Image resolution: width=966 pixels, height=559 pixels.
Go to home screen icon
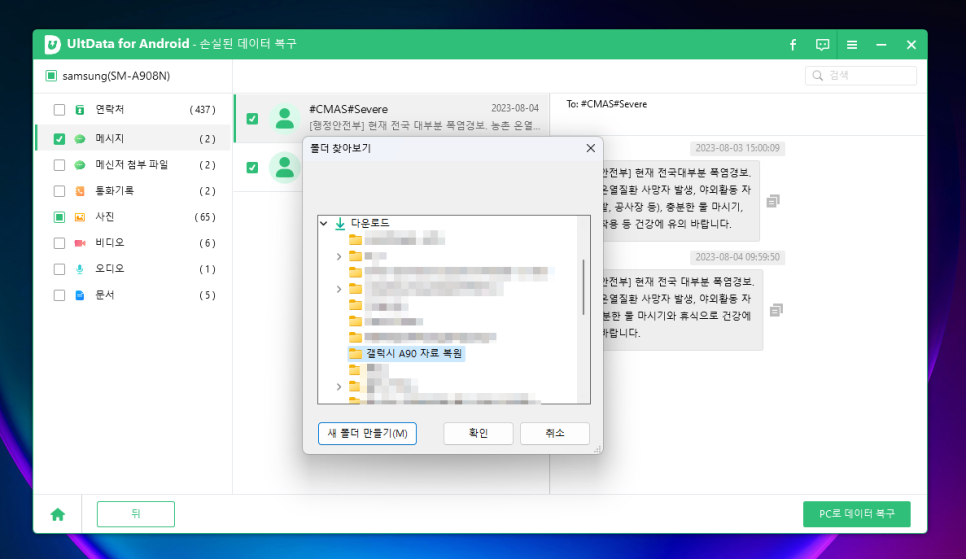click(58, 514)
